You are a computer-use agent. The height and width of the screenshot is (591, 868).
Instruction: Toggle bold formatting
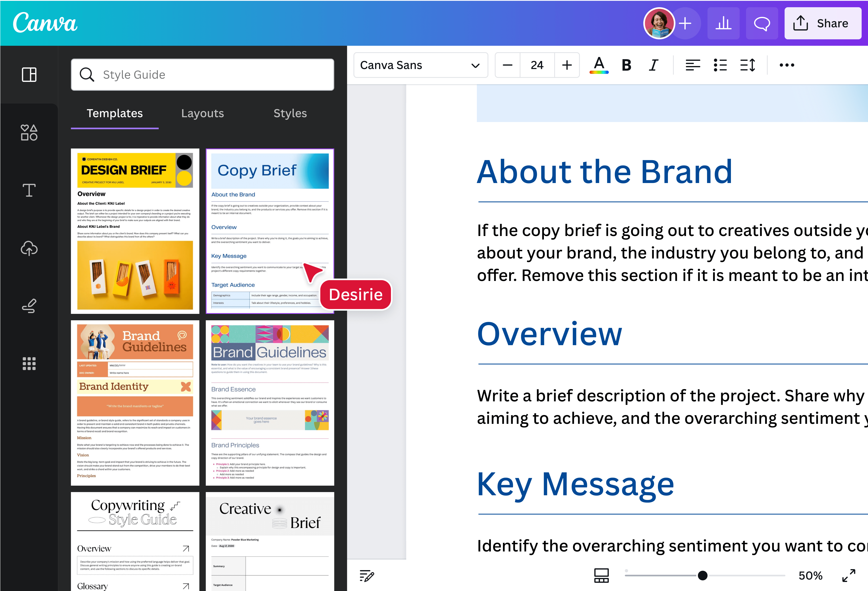click(626, 65)
